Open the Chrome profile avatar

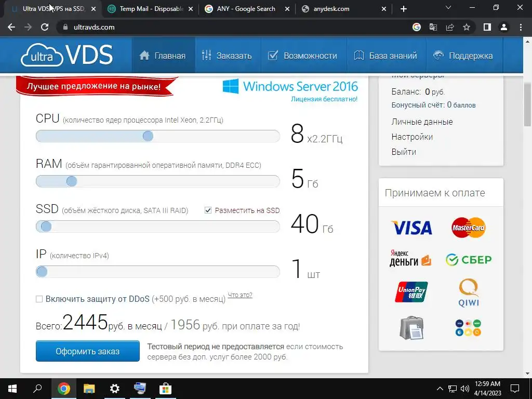[504, 27]
